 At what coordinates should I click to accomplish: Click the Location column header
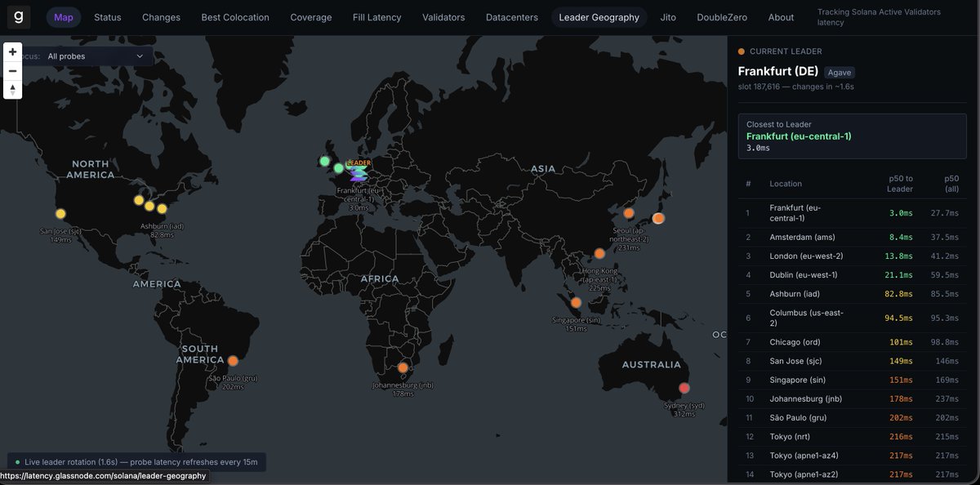click(786, 184)
